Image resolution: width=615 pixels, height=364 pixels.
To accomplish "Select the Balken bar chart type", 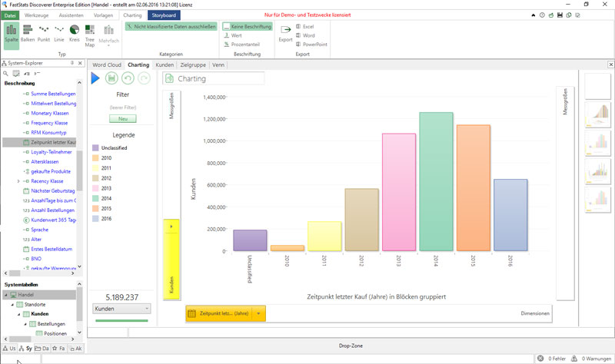I will pyautogui.click(x=28, y=35).
